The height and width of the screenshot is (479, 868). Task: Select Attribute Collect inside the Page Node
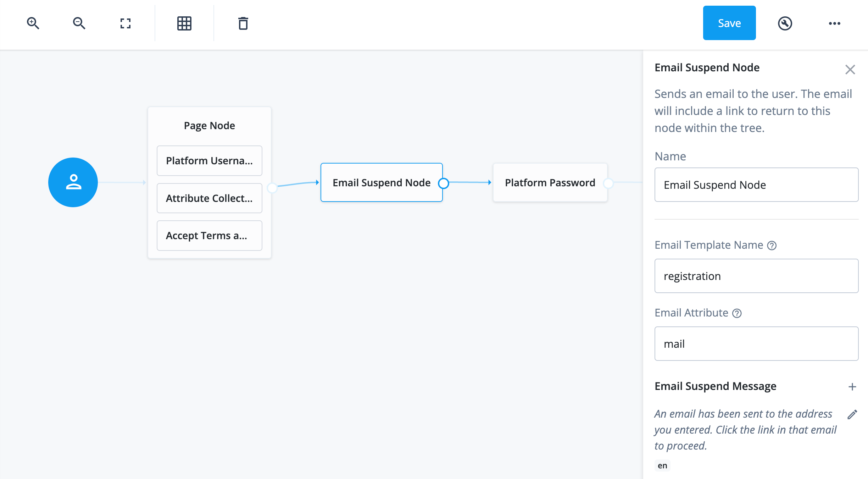tap(209, 198)
